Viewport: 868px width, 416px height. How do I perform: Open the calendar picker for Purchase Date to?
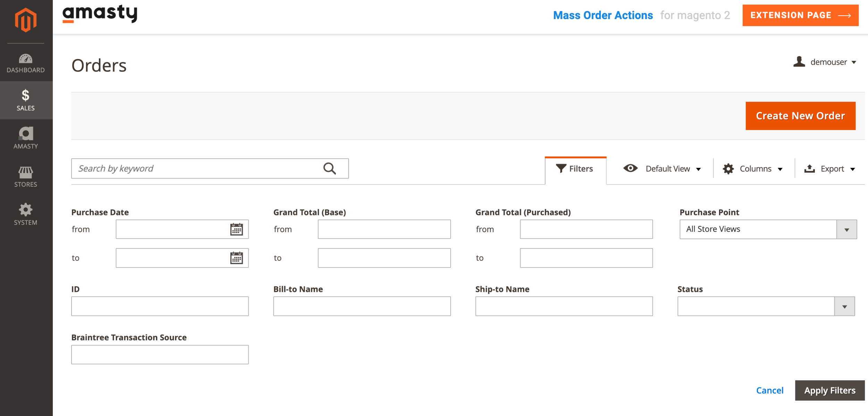point(236,258)
